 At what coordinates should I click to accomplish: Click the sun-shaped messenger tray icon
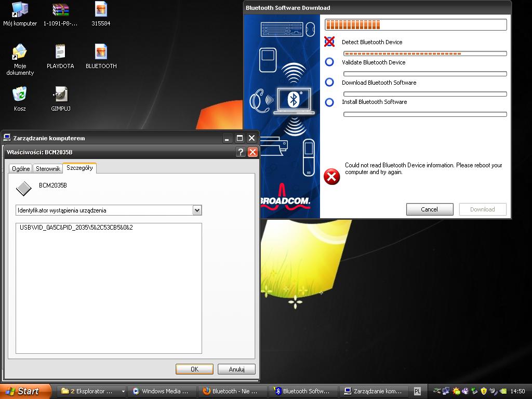tap(456, 391)
